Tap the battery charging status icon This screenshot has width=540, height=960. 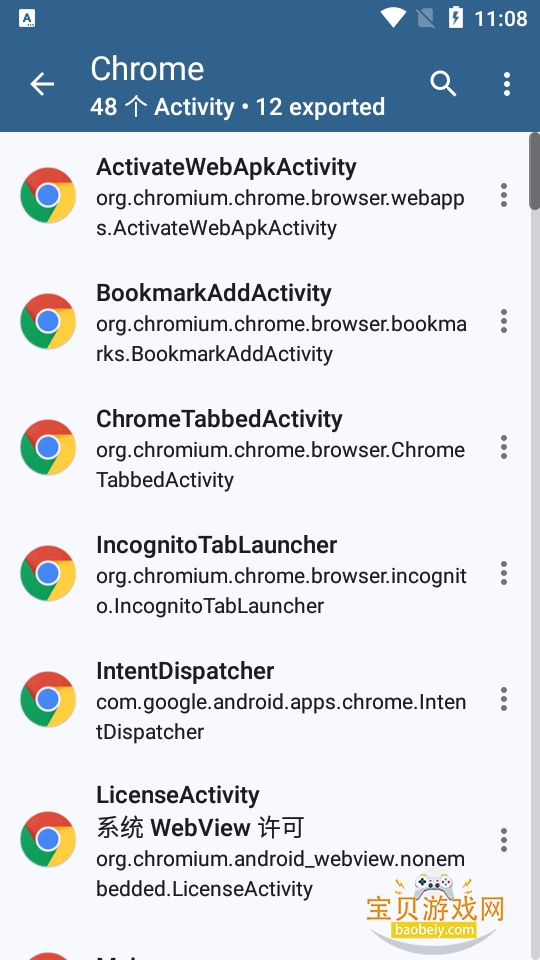456,18
